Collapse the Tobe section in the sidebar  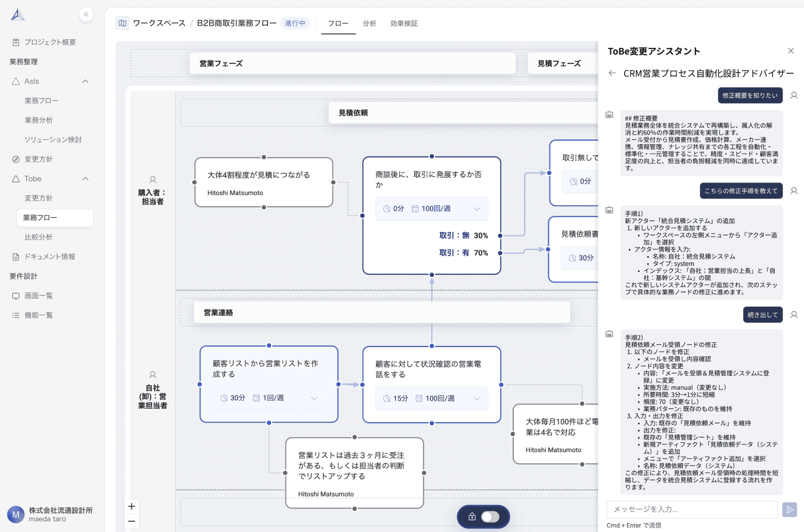[x=86, y=178]
